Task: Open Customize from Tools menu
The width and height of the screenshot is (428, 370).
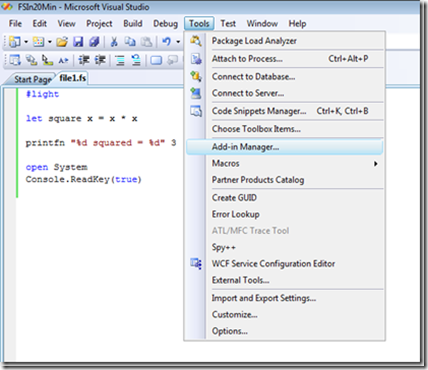Action: click(x=285, y=315)
